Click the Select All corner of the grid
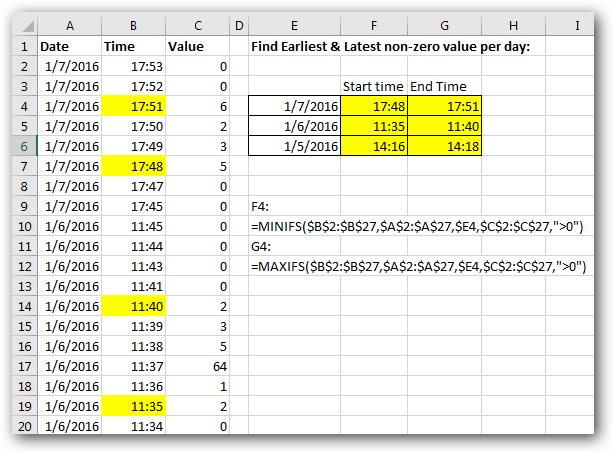 point(23,24)
